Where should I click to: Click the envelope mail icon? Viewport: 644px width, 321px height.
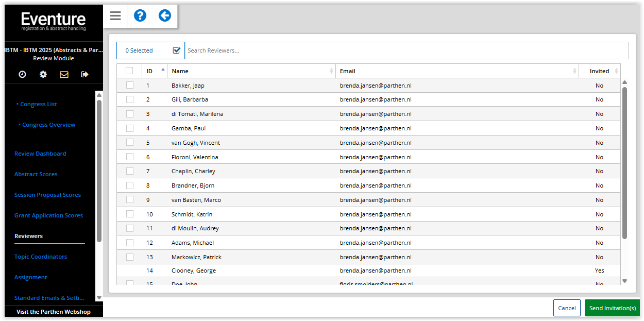tap(64, 74)
